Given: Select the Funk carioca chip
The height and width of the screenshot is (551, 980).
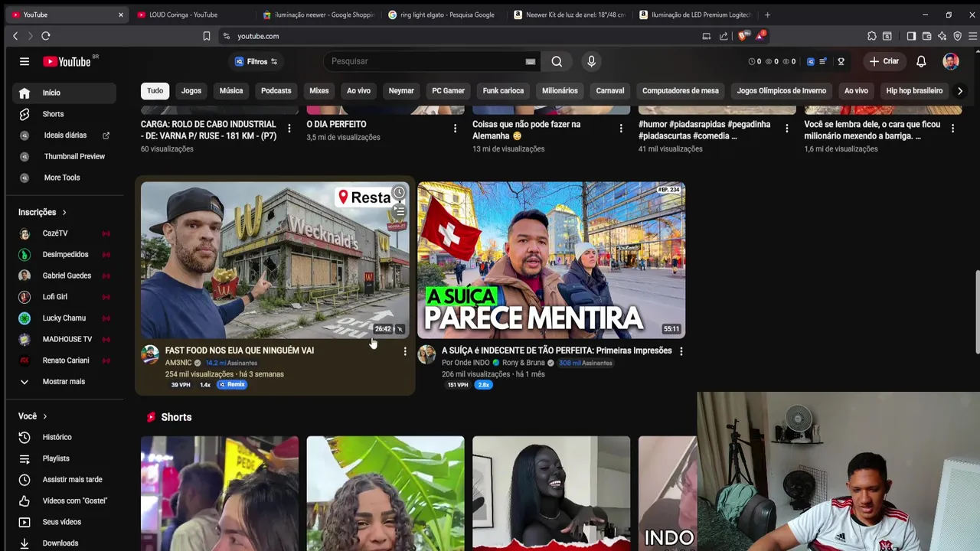Looking at the screenshot, I should [x=503, y=90].
